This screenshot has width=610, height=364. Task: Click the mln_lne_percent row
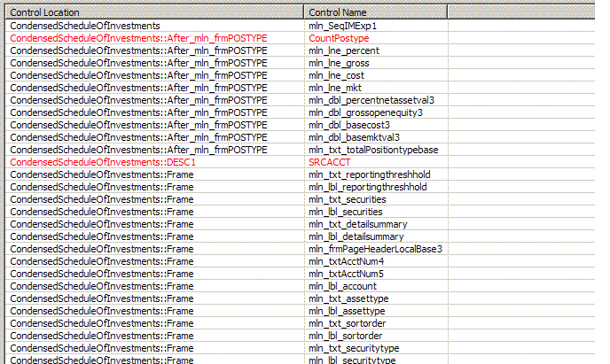click(x=344, y=51)
